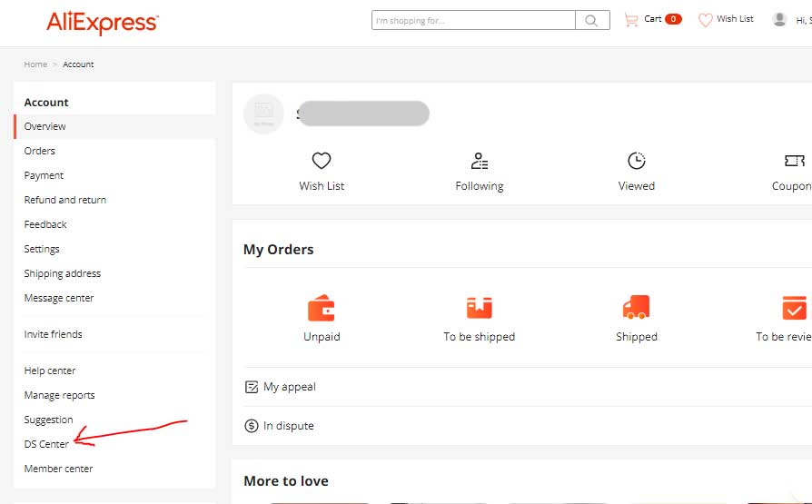Screen dimensions: 812x504
Task: Click the My Orders heading
Action: coord(279,250)
